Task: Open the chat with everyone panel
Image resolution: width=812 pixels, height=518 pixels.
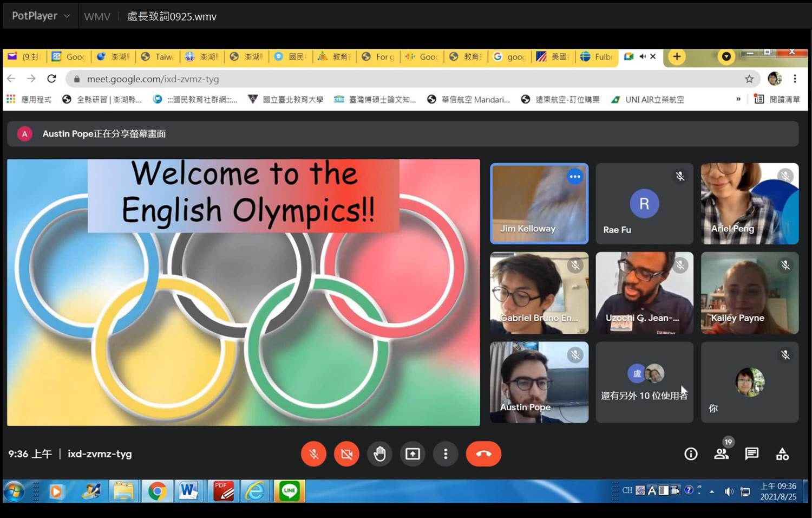Action: coord(752,454)
